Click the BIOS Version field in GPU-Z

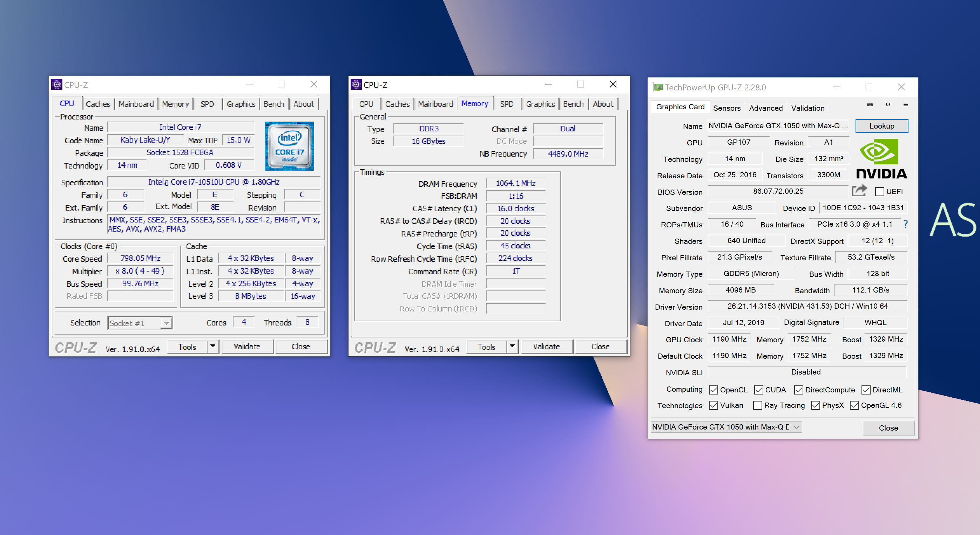tap(778, 191)
